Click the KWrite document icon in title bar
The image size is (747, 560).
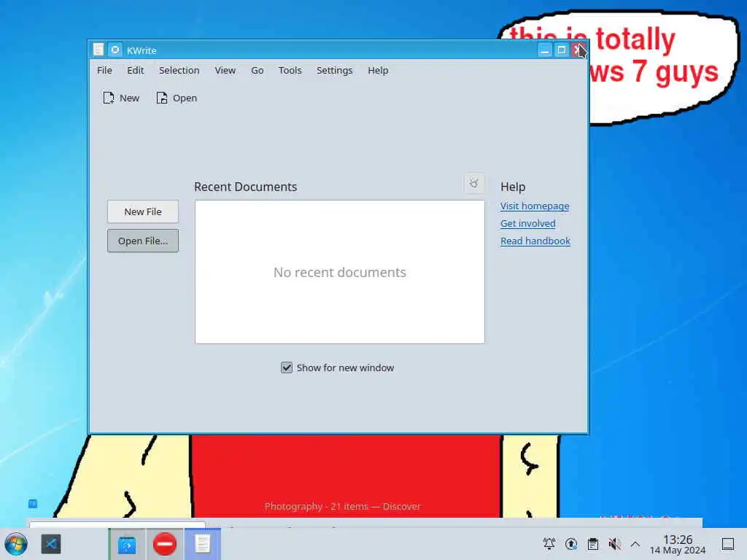(98, 50)
